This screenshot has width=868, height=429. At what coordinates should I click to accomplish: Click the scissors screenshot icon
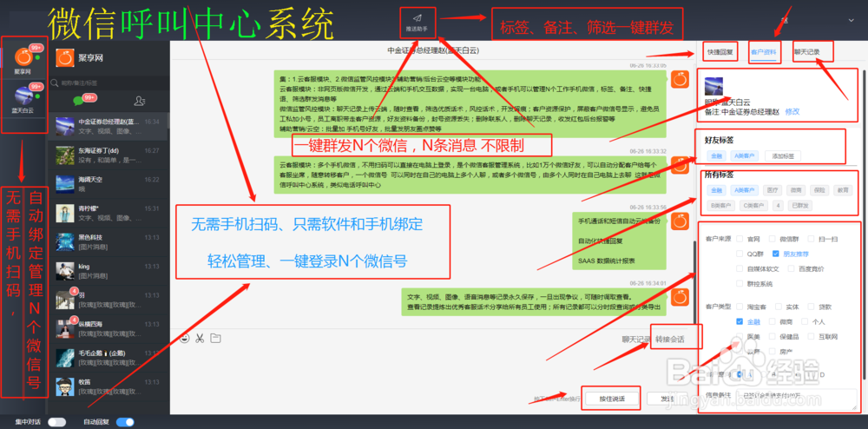point(200,338)
